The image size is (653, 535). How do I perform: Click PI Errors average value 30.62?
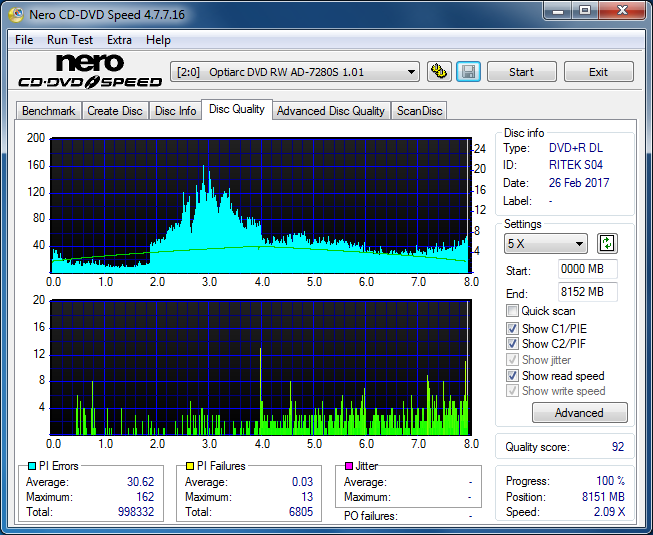click(x=140, y=482)
